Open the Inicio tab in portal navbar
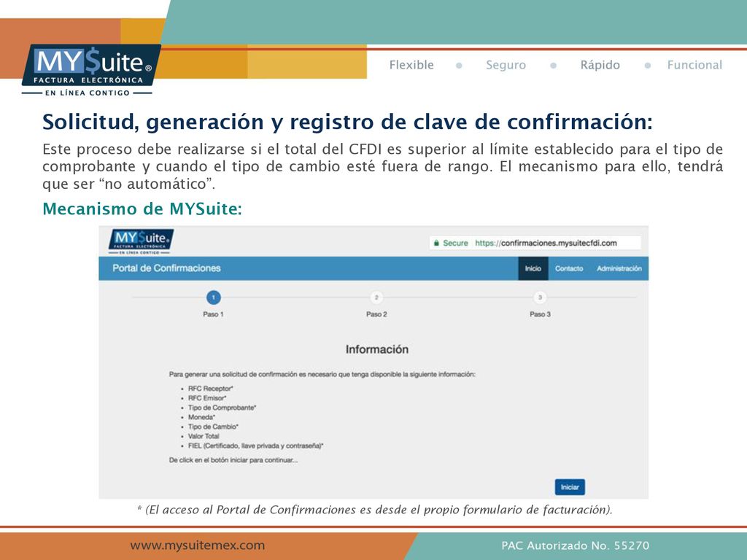747x560 pixels. coord(533,268)
